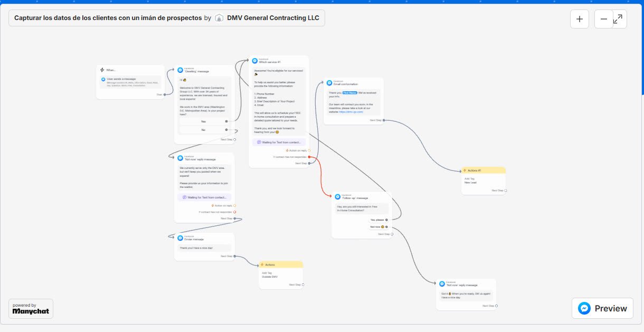Select the No button in Greeting message
This screenshot has width=644, height=332.
pyautogui.click(x=203, y=130)
